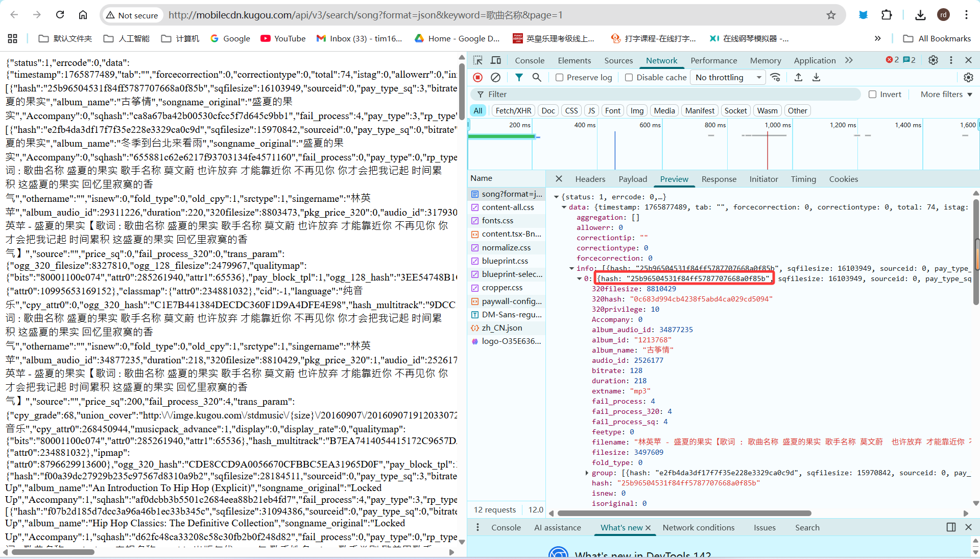Screen dimensions: 980x559
Task: Click the Filter text input field
Action: pyautogui.click(x=666, y=95)
